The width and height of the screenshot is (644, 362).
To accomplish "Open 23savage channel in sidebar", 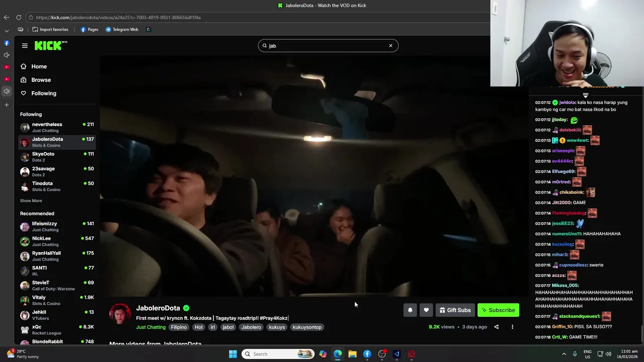I will 57,171.
